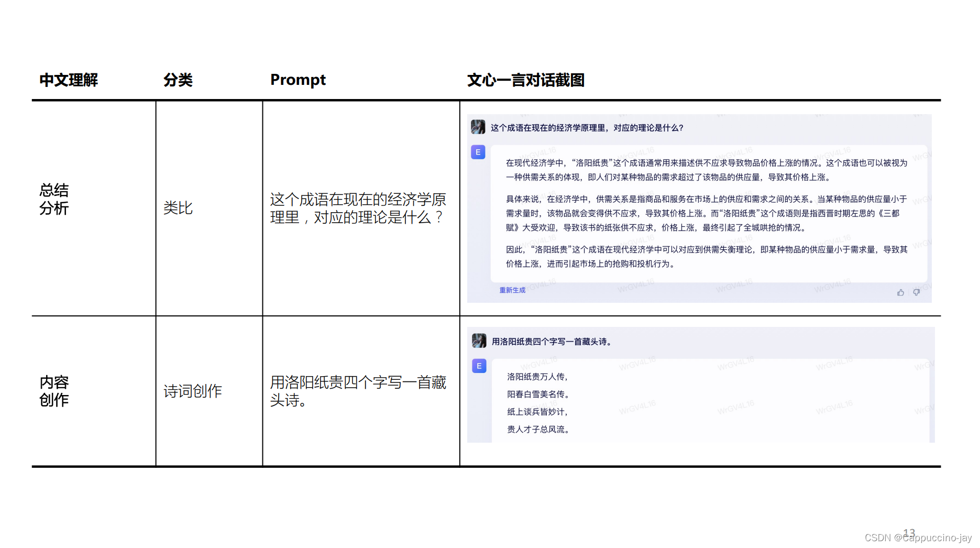The height and width of the screenshot is (548, 980).
Task: Click the 内容创作 row label
Action: (54, 391)
